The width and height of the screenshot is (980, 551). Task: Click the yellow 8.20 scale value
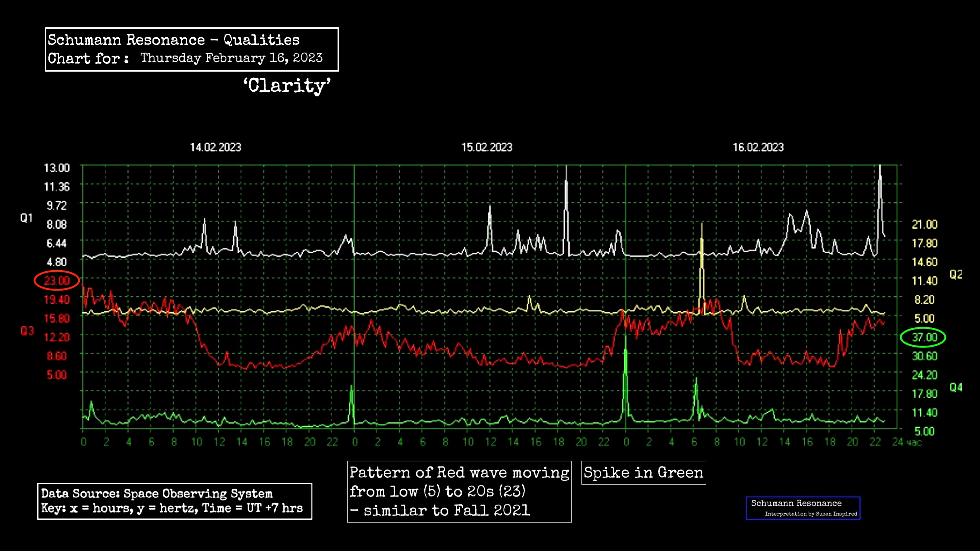924,300
